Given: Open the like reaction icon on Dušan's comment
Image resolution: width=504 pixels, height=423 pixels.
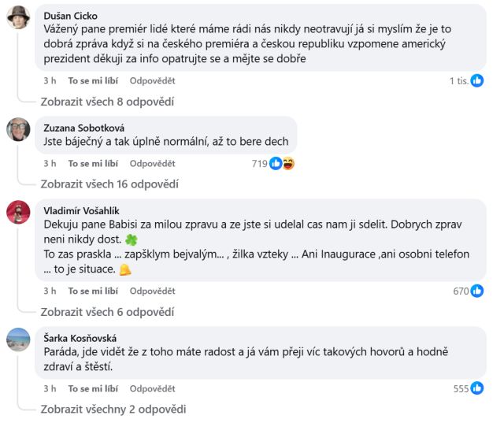Looking at the screenshot, I should pos(477,80).
